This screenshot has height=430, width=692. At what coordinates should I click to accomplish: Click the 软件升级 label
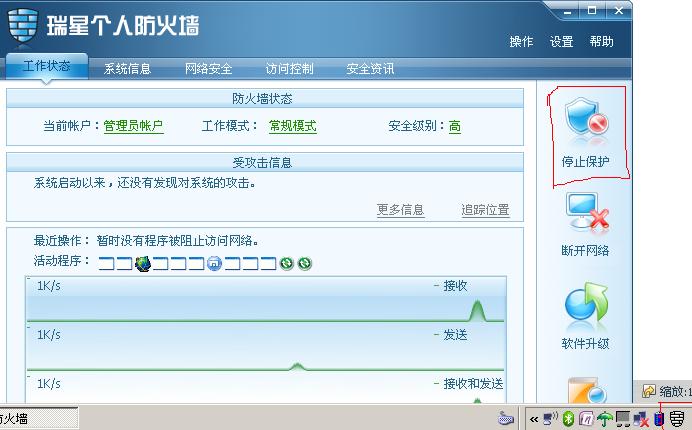[x=586, y=343]
